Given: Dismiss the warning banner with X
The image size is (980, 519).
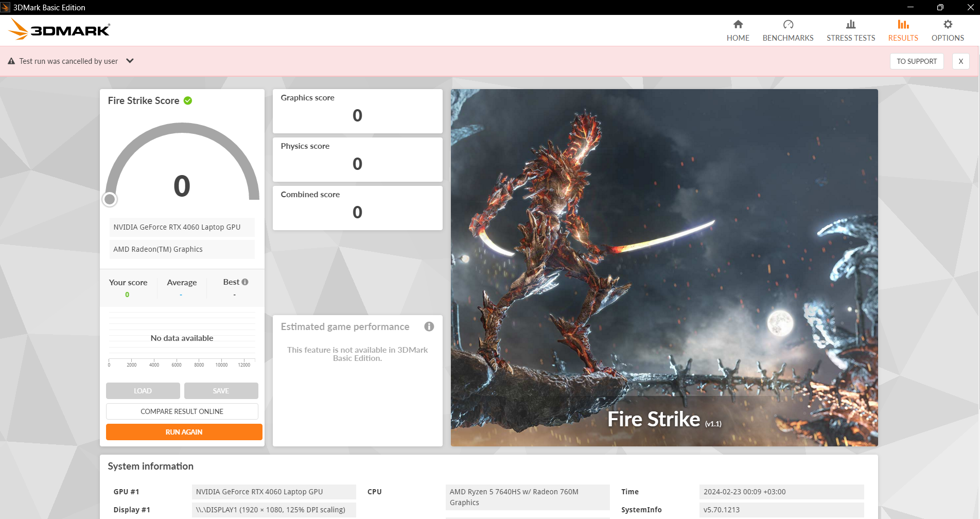Looking at the screenshot, I should pos(960,61).
